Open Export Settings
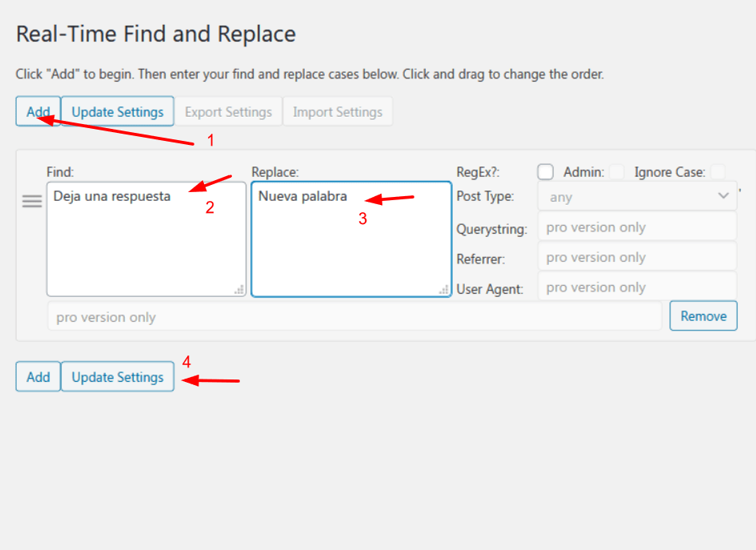 point(229,112)
